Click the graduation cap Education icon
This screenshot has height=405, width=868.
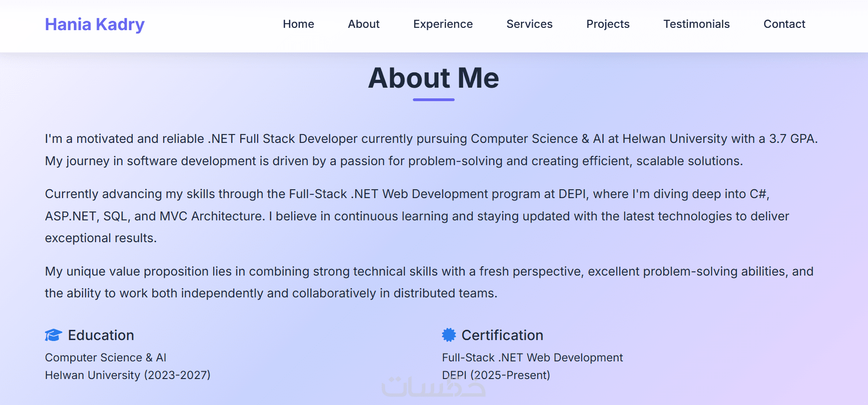click(x=53, y=335)
